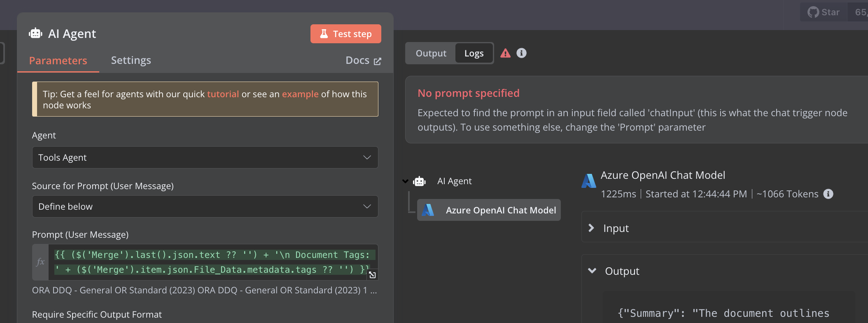Click the fx expression icon in prompt field
This screenshot has width=868, height=323.
coord(40,262)
